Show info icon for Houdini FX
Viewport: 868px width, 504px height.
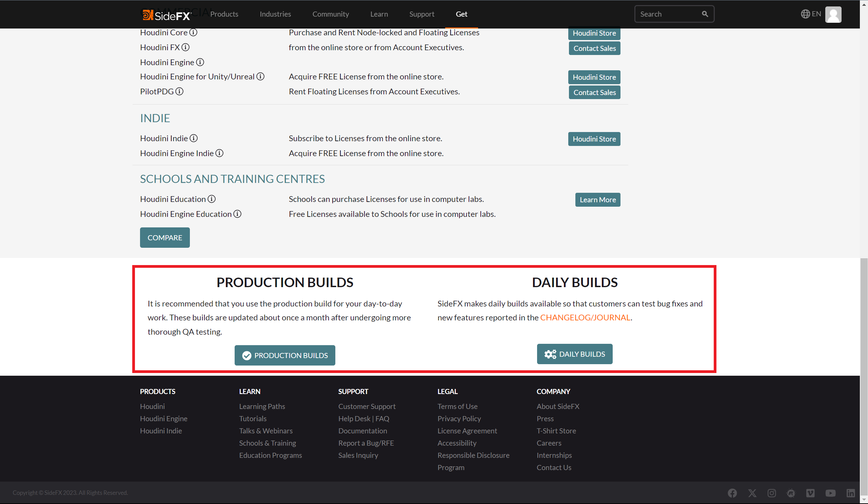(186, 47)
